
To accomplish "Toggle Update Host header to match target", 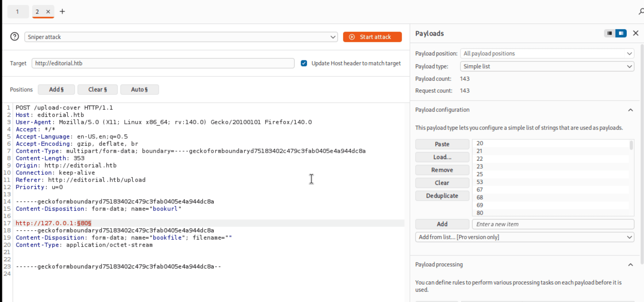I will coord(304,63).
